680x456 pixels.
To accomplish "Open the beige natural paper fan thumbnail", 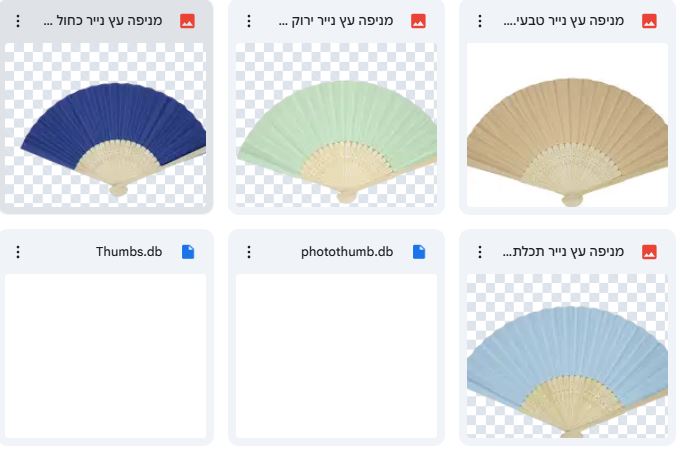I will click(x=567, y=124).
